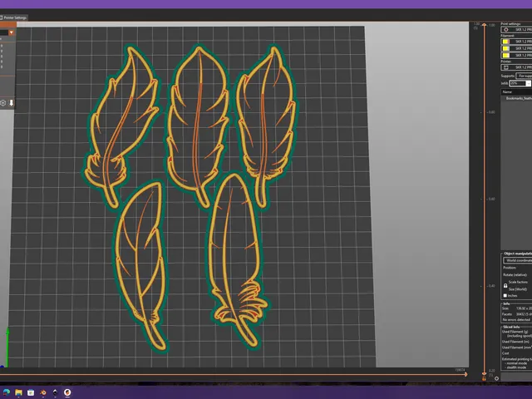Open the dark diamond app in taskbar
Image resolution: width=532 pixels, height=399 pixels.
tap(55, 392)
